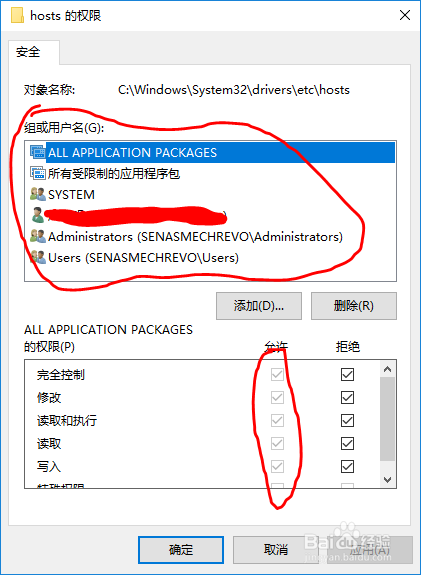Toggle 读取 deny checkbox
421x575 pixels.
pyautogui.click(x=347, y=443)
